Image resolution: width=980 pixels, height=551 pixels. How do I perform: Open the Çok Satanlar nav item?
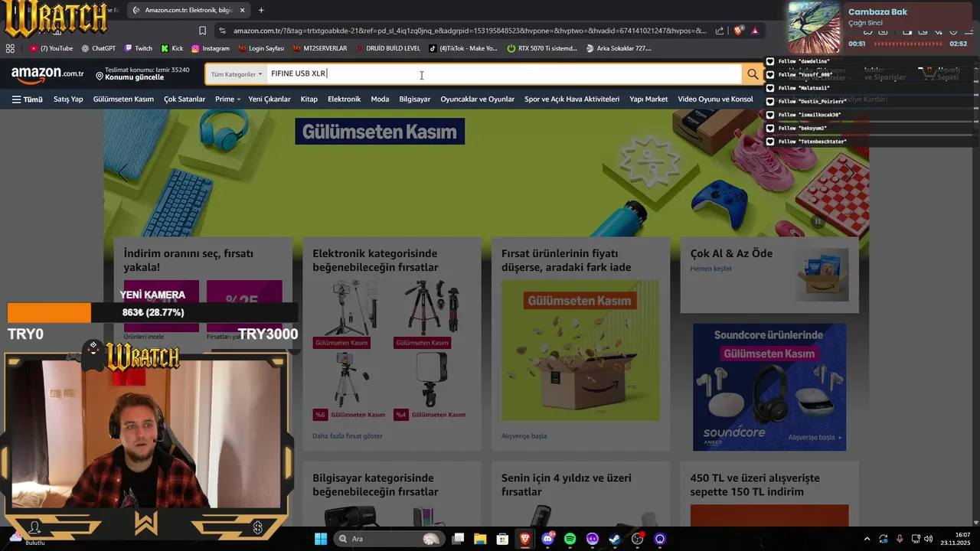click(x=185, y=99)
